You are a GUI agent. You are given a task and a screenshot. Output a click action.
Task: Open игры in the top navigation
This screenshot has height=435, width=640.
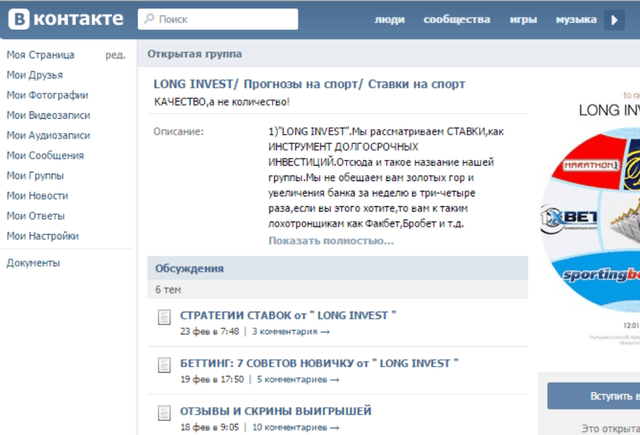tap(523, 19)
